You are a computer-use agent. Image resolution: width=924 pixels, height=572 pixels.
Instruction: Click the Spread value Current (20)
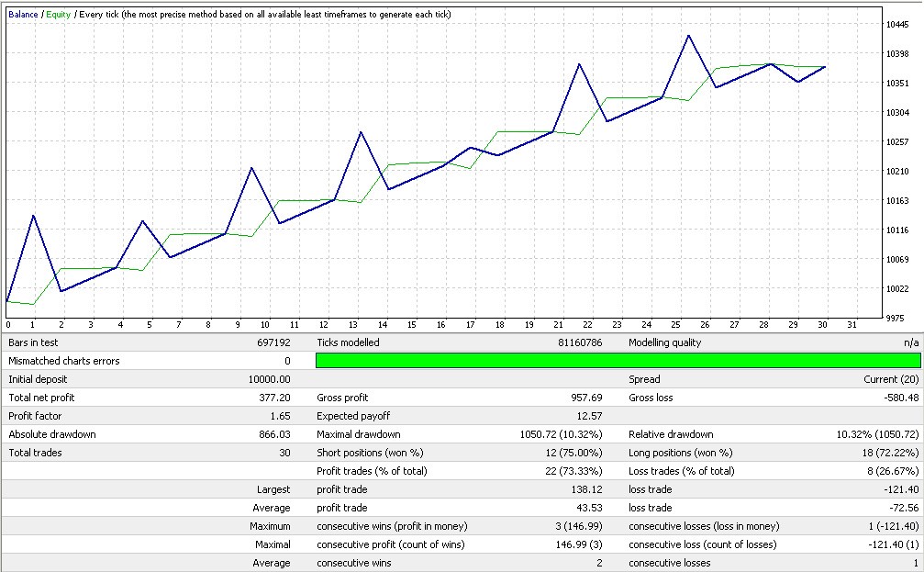pos(889,379)
